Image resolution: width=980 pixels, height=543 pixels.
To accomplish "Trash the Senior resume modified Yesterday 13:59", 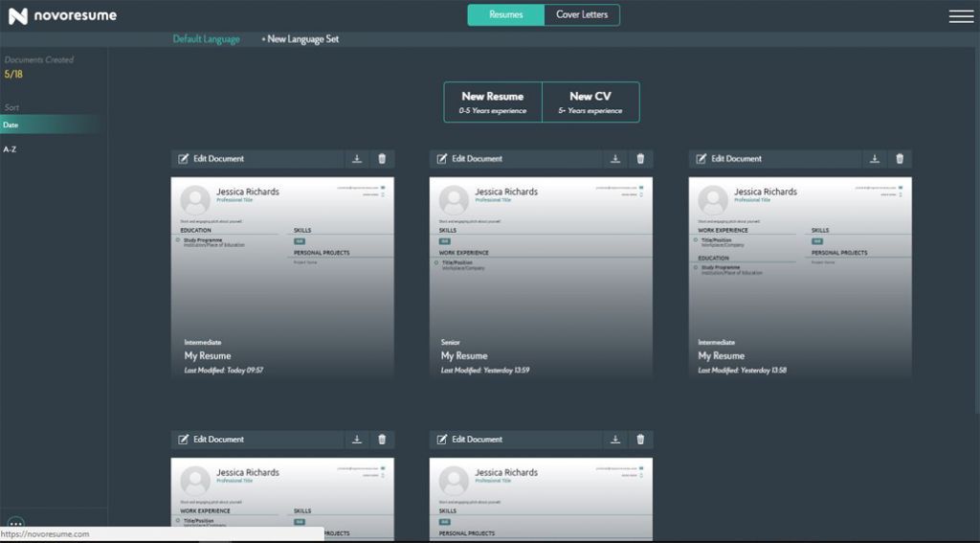I will coord(640,159).
